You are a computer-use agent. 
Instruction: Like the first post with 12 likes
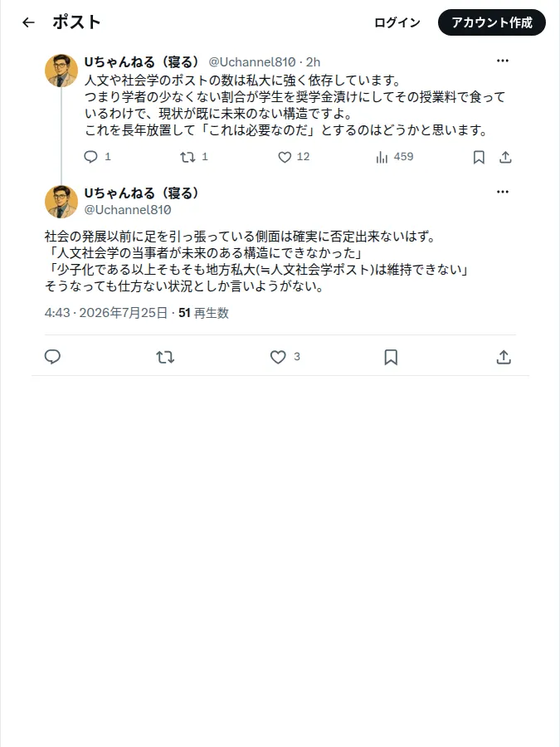pos(294,157)
